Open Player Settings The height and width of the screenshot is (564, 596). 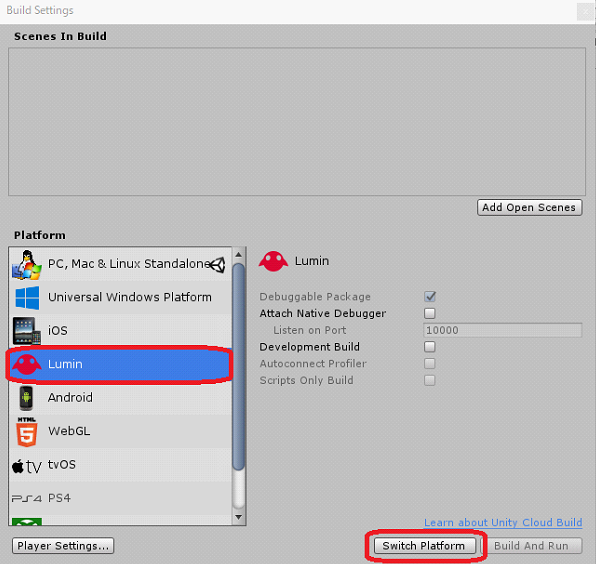point(63,546)
